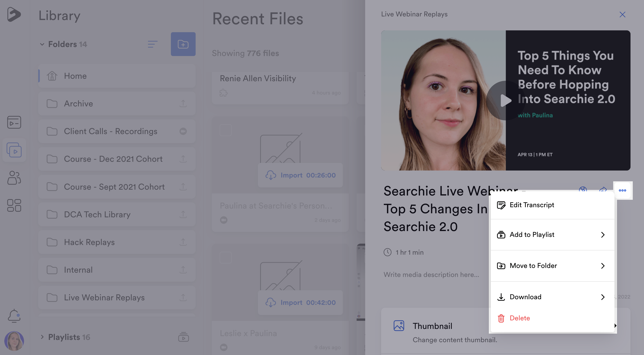
Task: Click Zoom icon on Client Calls folder
Action: click(183, 131)
